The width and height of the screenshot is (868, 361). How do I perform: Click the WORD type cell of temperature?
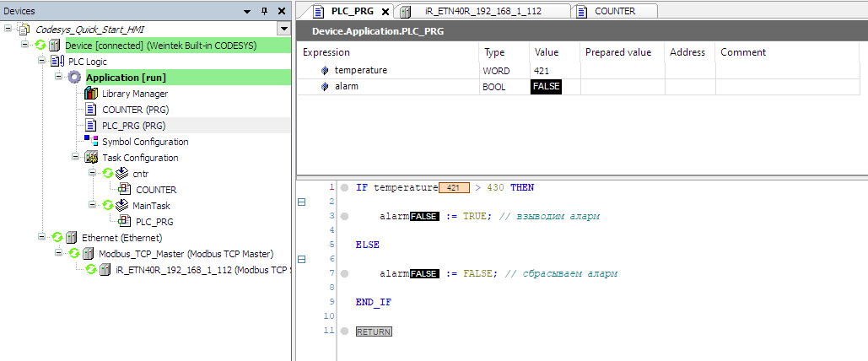pos(504,71)
